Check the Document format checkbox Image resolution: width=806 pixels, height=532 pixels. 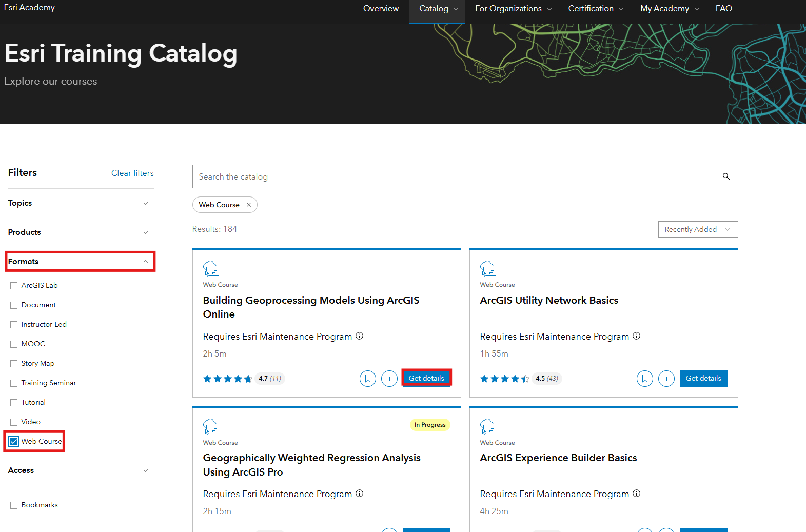coord(14,305)
